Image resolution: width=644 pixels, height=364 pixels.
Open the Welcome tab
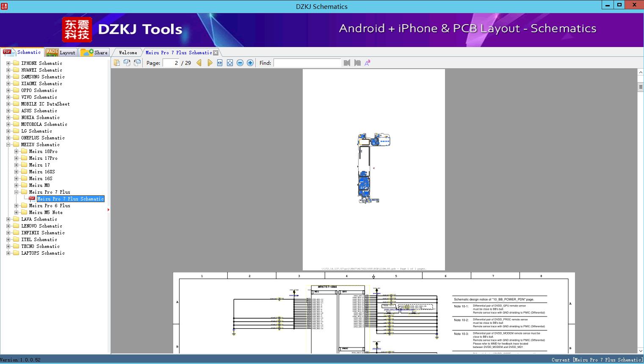[127, 52]
